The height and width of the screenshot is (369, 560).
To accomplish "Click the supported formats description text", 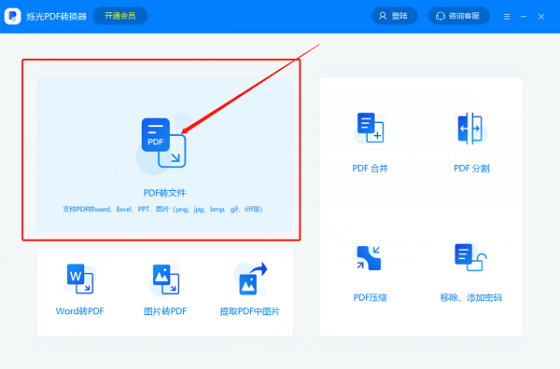I will (163, 209).
